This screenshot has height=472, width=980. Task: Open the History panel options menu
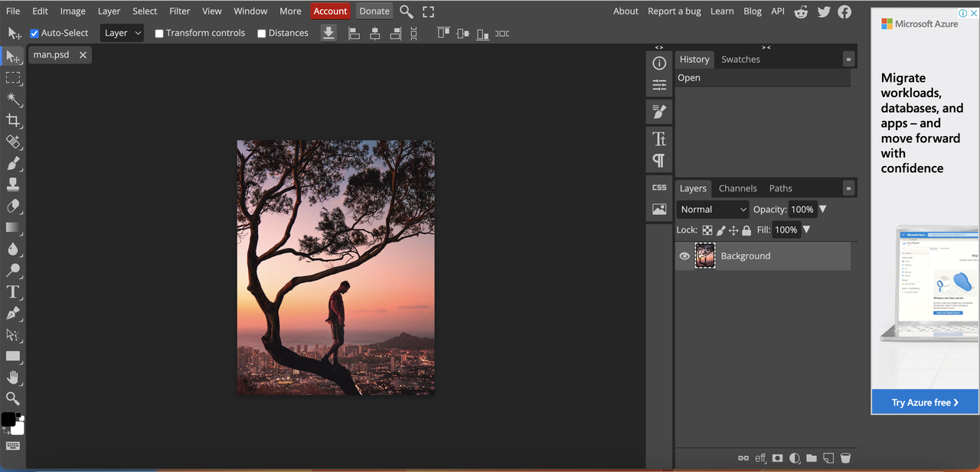click(848, 60)
